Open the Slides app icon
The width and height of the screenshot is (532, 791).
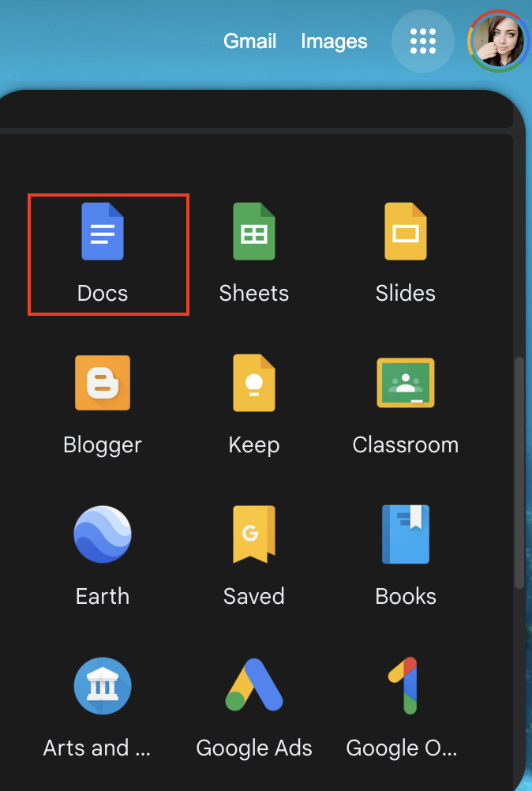(x=405, y=232)
